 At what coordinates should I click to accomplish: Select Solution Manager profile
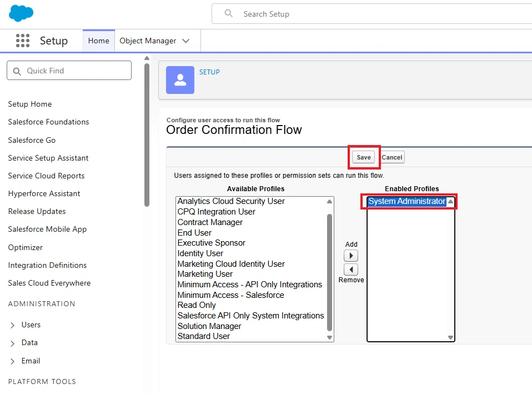209,326
